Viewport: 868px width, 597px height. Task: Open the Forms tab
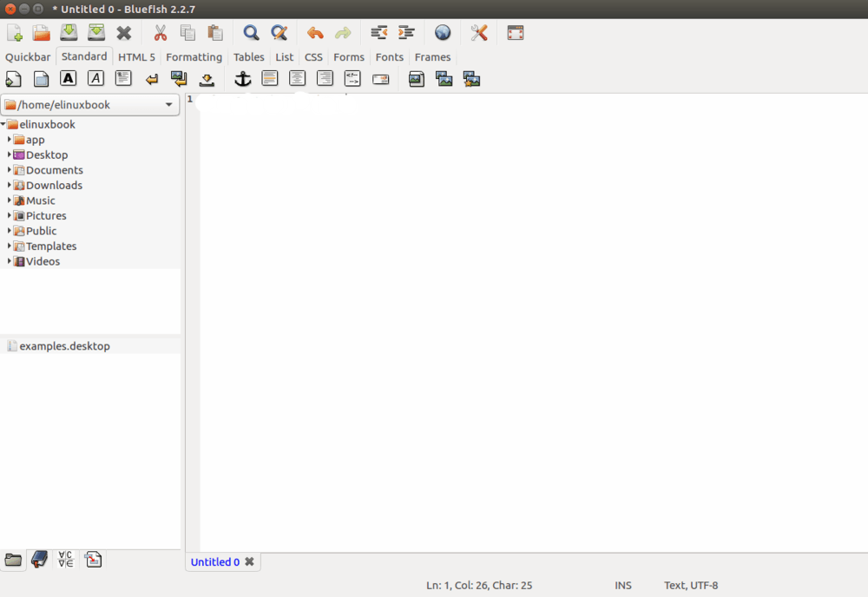point(349,57)
